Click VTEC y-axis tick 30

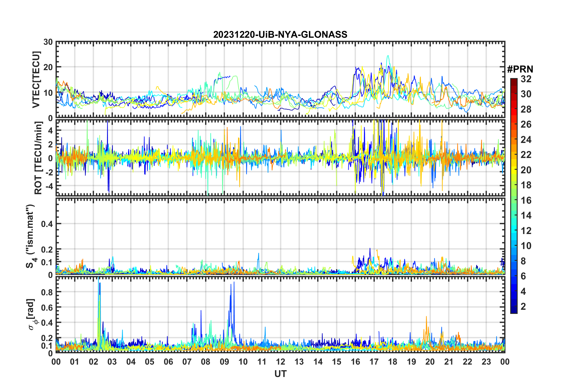click(x=48, y=42)
